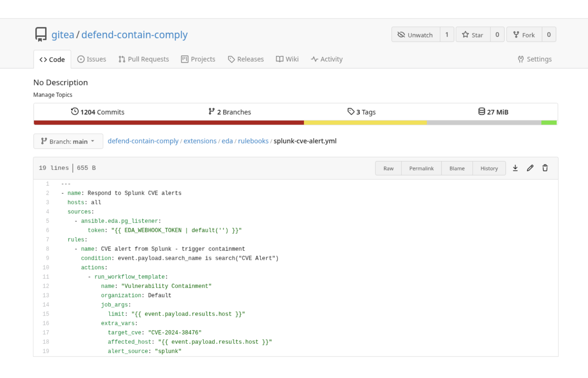Click the gray segment of language bar

[484, 122]
